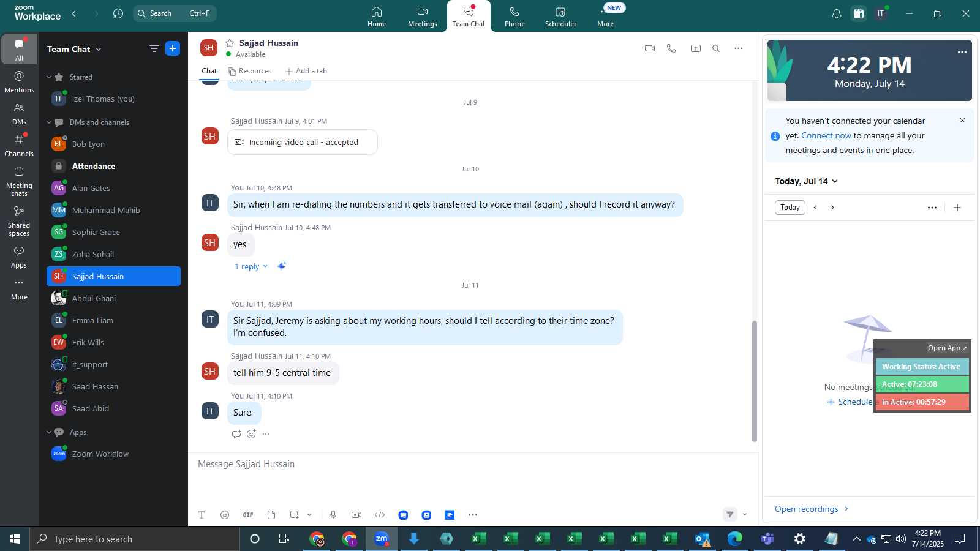Open Microsoft Teams from taskbar
The width and height of the screenshot is (980, 551).
tap(767, 539)
